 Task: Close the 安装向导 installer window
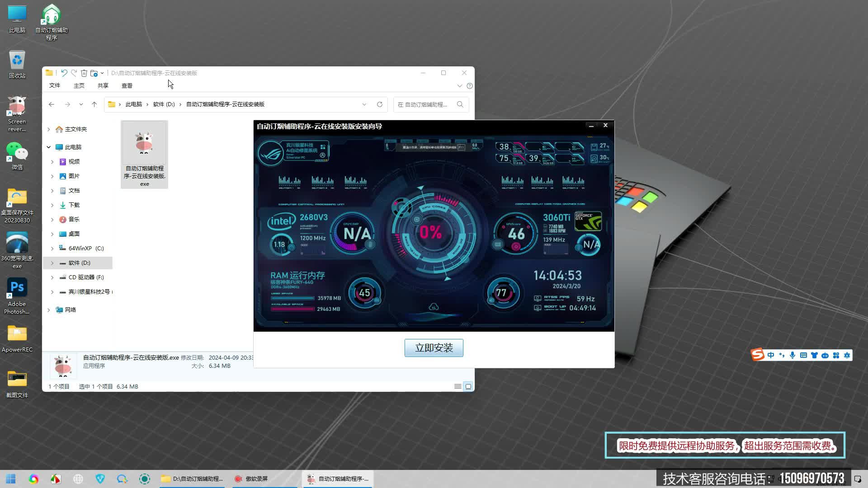coord(605,126)
